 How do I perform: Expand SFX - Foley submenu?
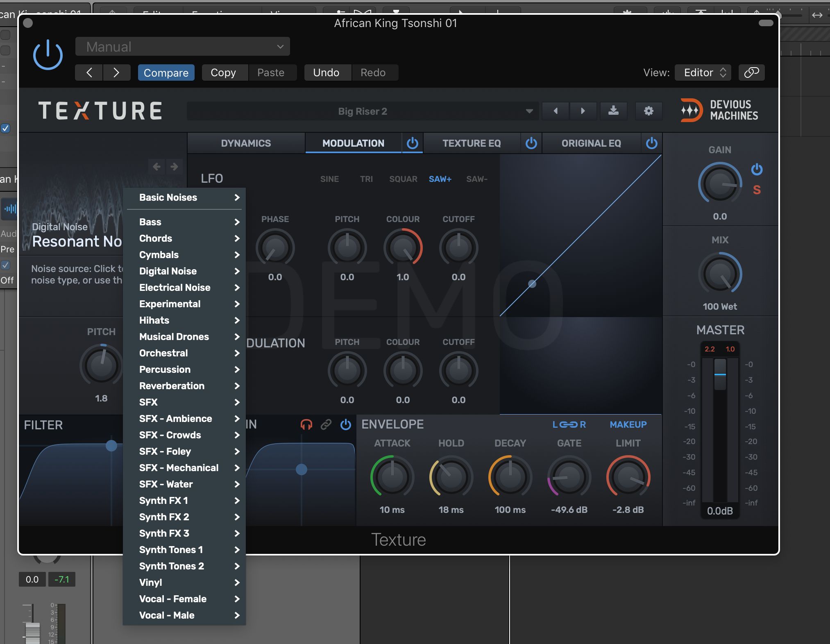click(x=184, y=451)
